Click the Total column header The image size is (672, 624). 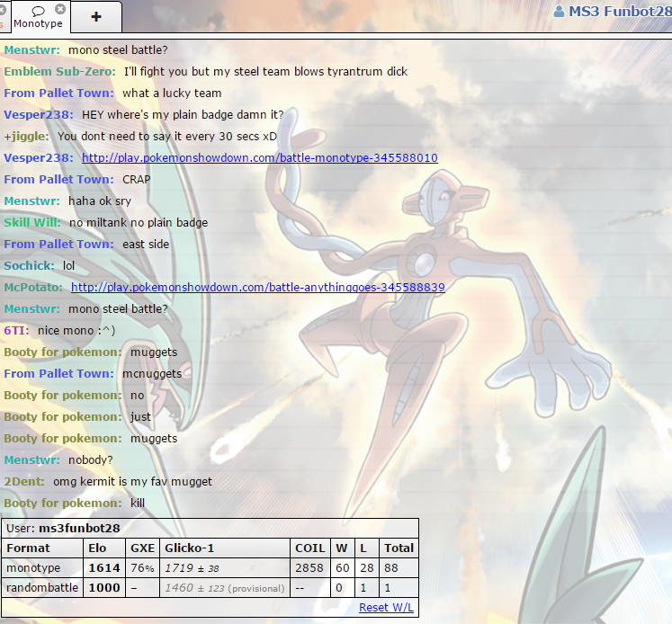(399, 548)
